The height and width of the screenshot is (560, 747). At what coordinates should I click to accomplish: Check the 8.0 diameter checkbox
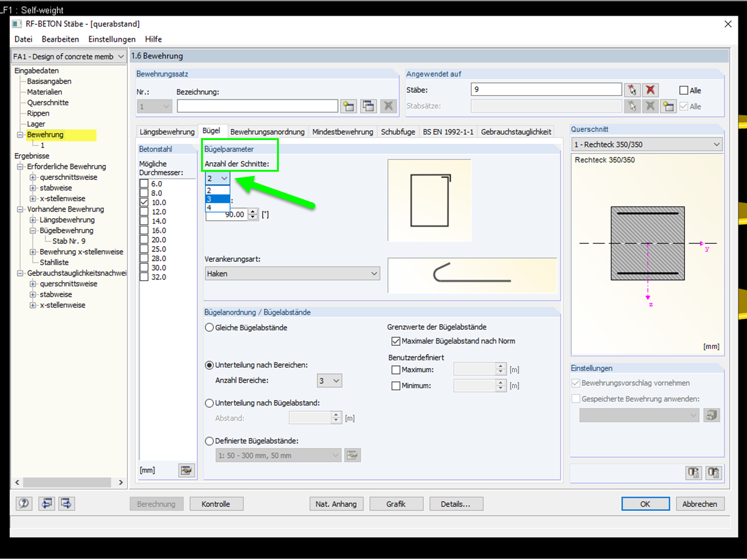coord(144,193)
